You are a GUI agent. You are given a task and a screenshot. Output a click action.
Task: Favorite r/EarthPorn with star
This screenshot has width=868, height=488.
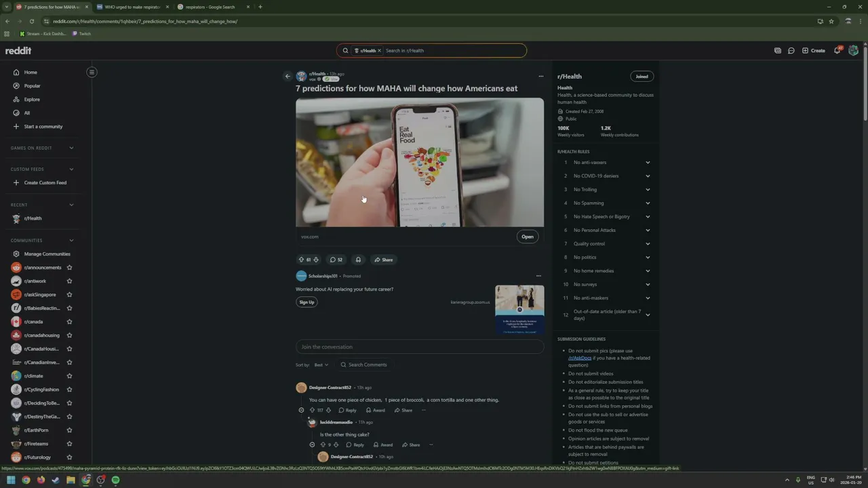pos(69,430)
